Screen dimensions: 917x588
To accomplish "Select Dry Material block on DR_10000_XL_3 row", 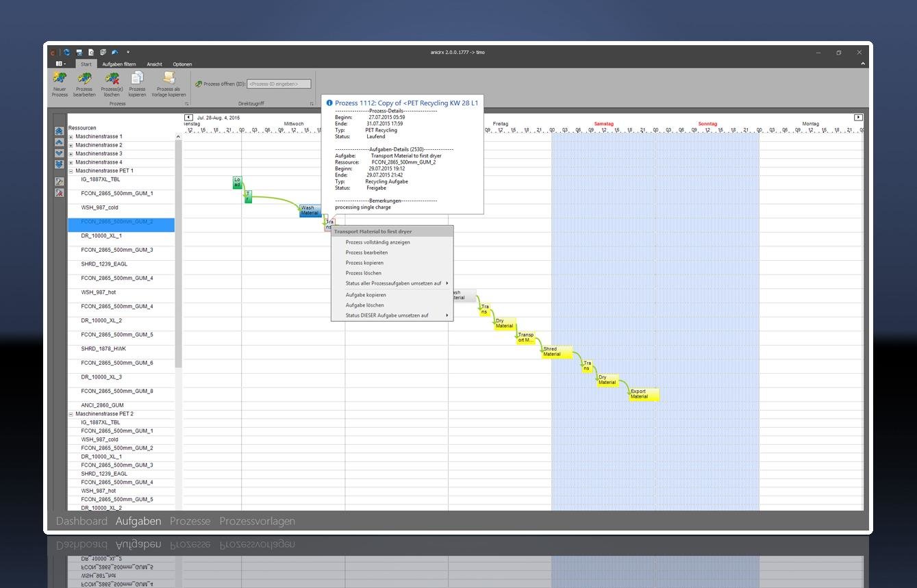I will 607,380.
